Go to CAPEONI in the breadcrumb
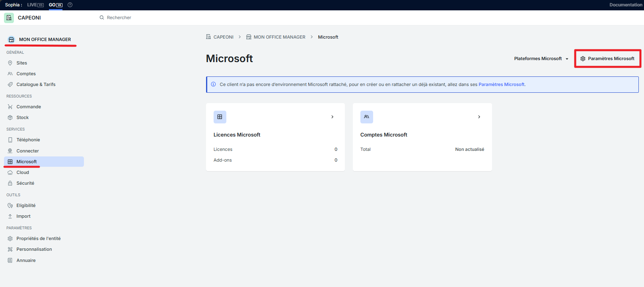 point(224,37)
